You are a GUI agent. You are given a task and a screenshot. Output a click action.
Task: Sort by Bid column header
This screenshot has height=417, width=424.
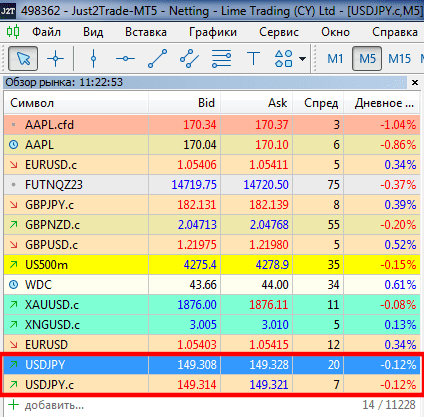tap(184, 103)
